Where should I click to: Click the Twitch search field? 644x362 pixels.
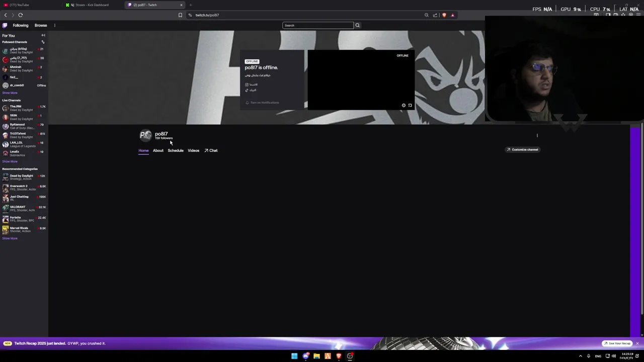click(318, 25)
